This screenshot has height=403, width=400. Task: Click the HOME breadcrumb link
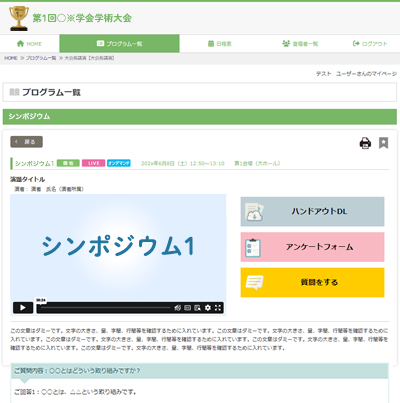[x=11, y=58]
